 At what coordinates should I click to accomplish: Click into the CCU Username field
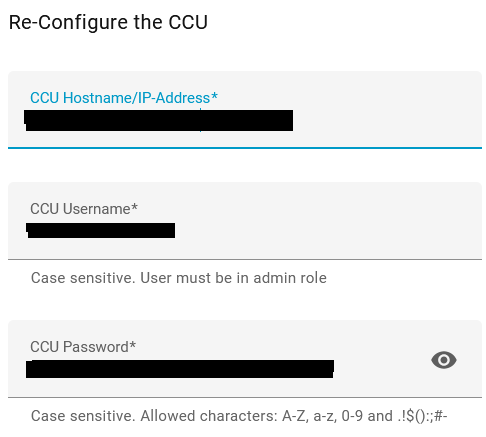[245, 221]
